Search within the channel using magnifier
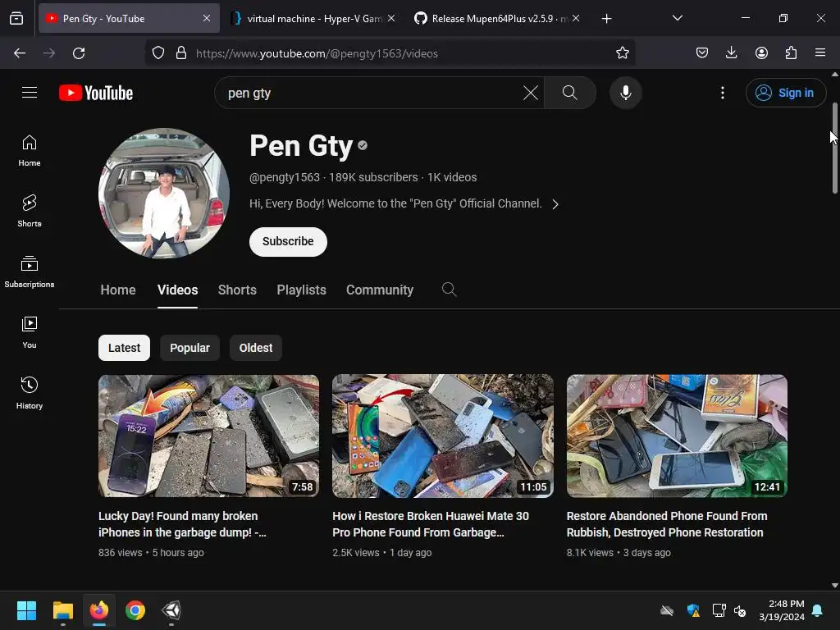Screen dimensions: 840x630 pyautogui.click(x=449, y=290)
